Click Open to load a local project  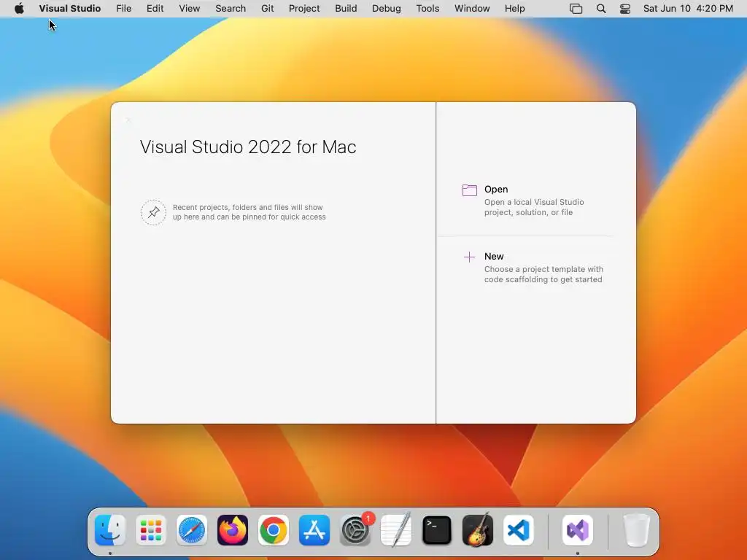click(496, 189)
